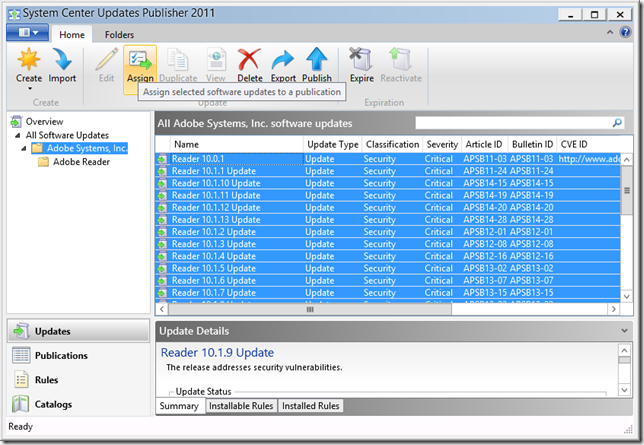Select the Installed Rules tab
The height and width of the screenshot is (445, 644).
[310, 406]
